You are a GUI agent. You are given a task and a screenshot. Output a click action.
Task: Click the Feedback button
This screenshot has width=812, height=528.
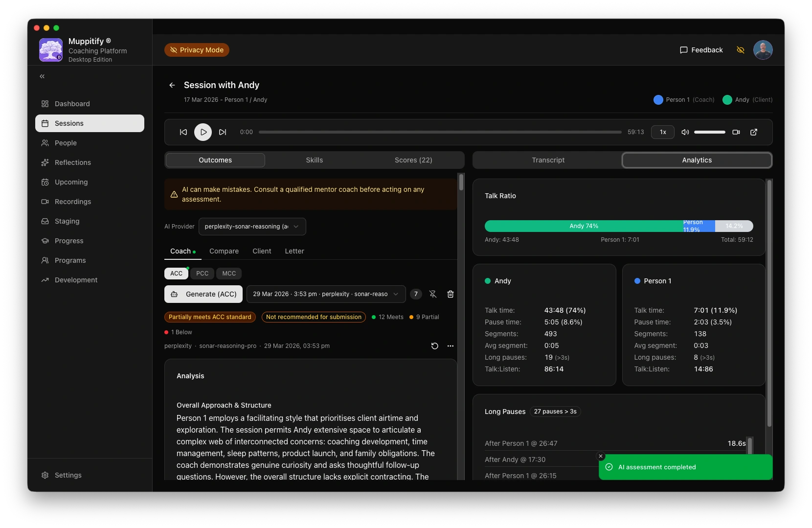coord(701,50)
